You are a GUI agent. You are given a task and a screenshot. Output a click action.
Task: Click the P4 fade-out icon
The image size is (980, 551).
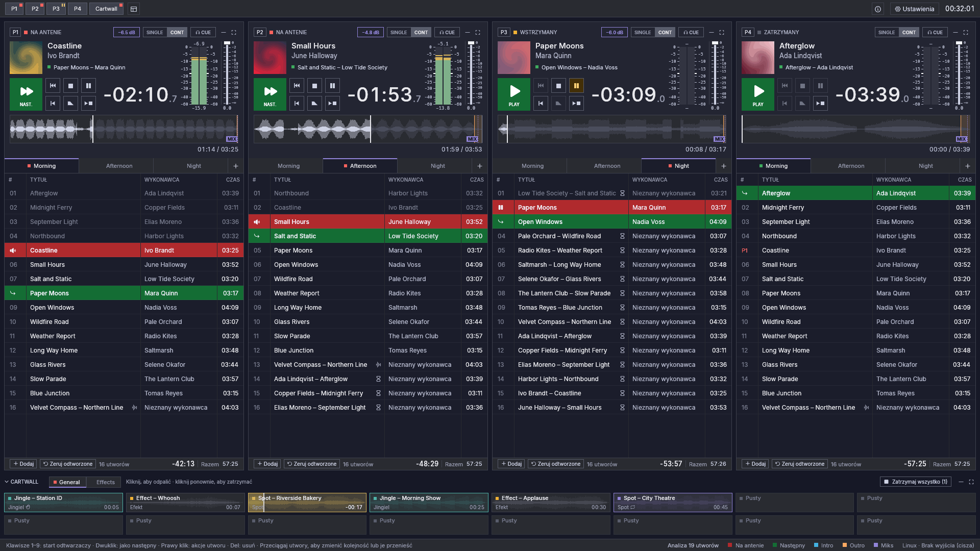[x=802, y=103]
